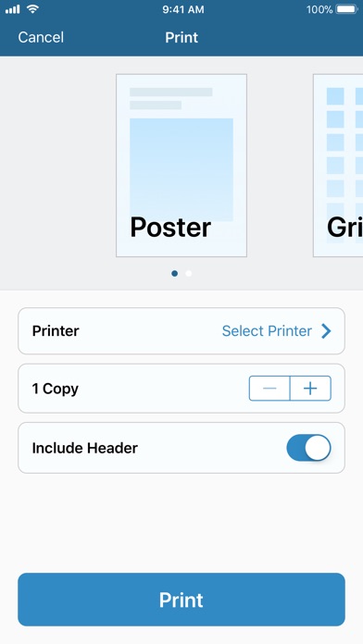The width and height of the screenshot is (363, 644).
Task: Tap the Wi-Fi status icon
Action: (x=33, y=9)
